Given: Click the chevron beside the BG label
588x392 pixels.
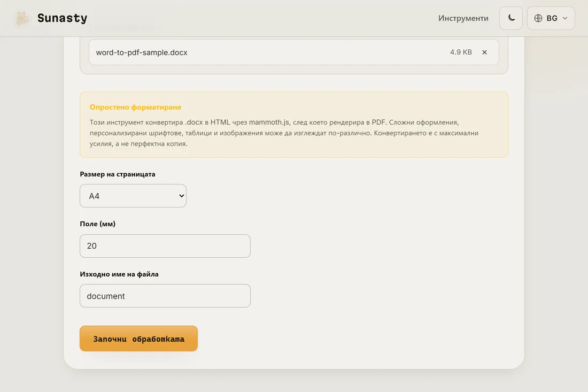Looking at the screenshot, I should tap(565, 18).
